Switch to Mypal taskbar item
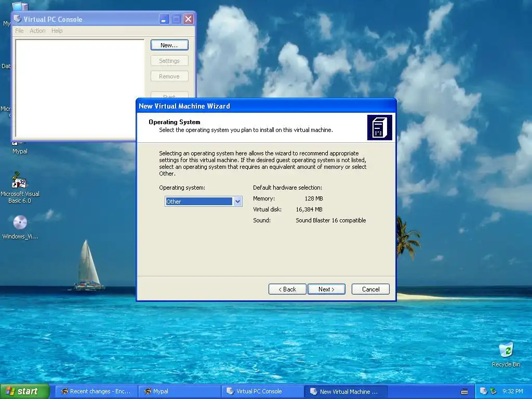 coord(179,391)
